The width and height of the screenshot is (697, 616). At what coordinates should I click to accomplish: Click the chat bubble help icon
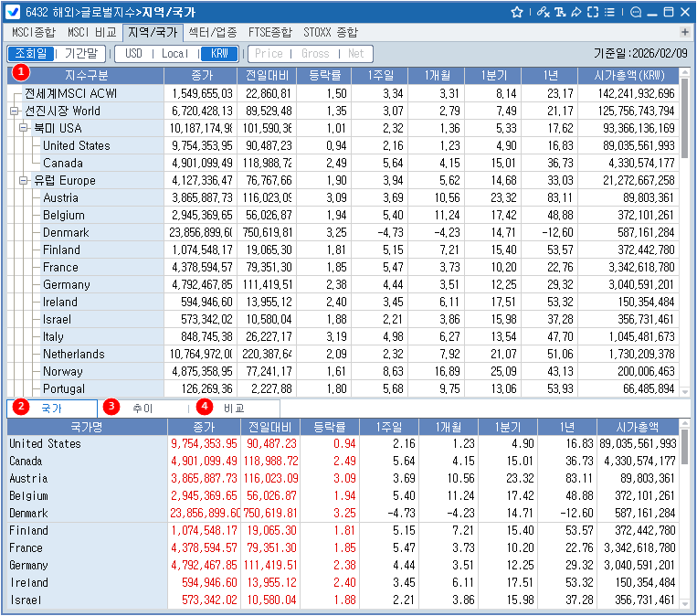636,12
